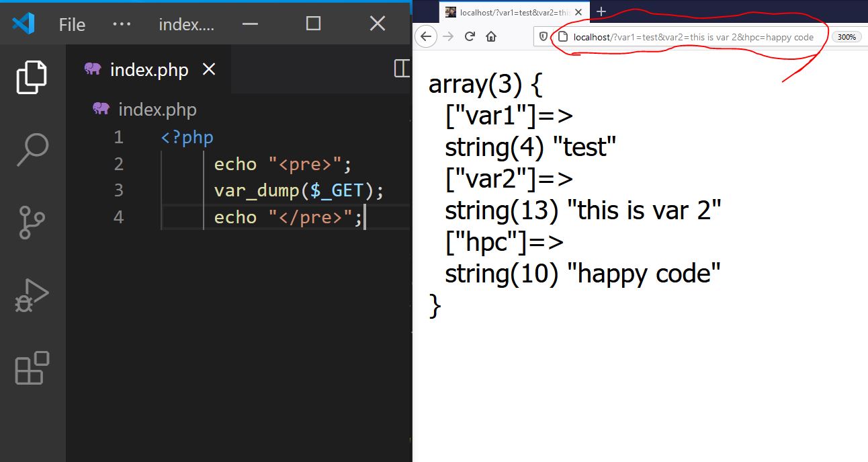Click the array(3) { output line
This screenshot has width=868, height=462.
[485, 85]
